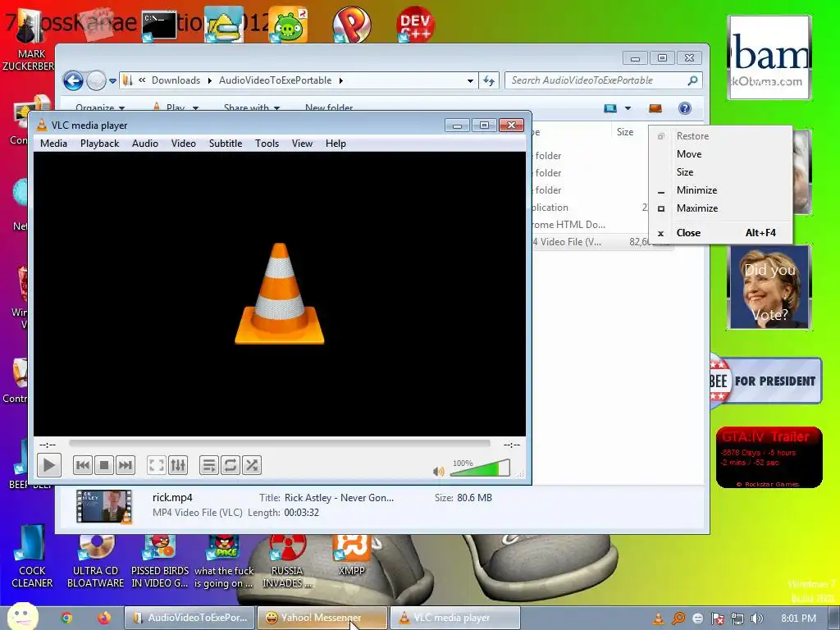
Task: Stop playback in VLC
Action: coord(104,465)
